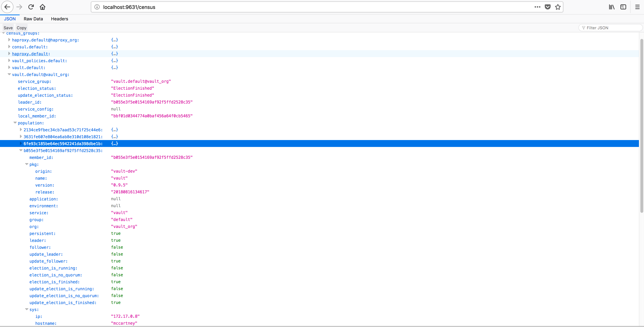The image size is (644, 327).
Task: Select the election_is_no_quorum key
Action: pyautogui.click(x=55, y=275)
